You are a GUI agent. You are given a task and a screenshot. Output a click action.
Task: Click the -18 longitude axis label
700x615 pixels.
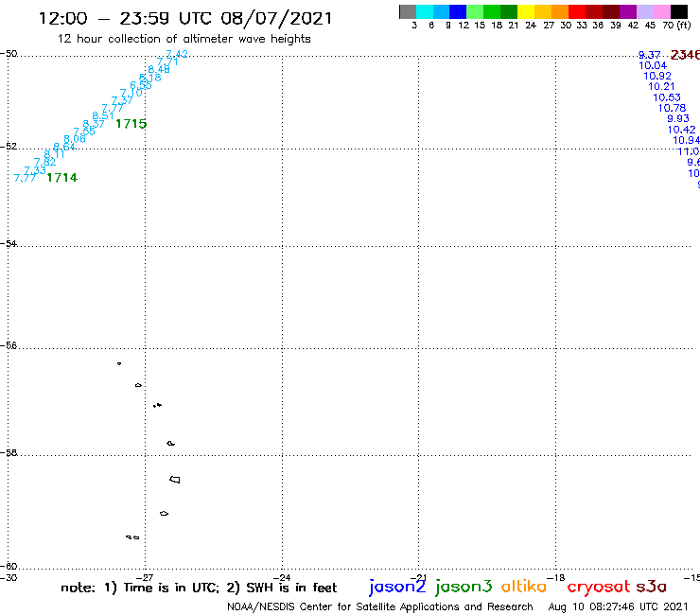pos(556,578)
